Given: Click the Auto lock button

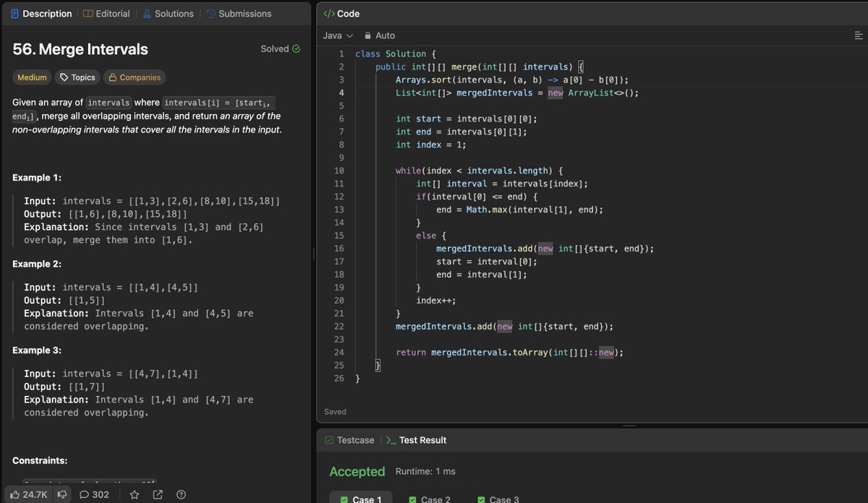Looking at the screenshot, I should (x=379, y=35).
